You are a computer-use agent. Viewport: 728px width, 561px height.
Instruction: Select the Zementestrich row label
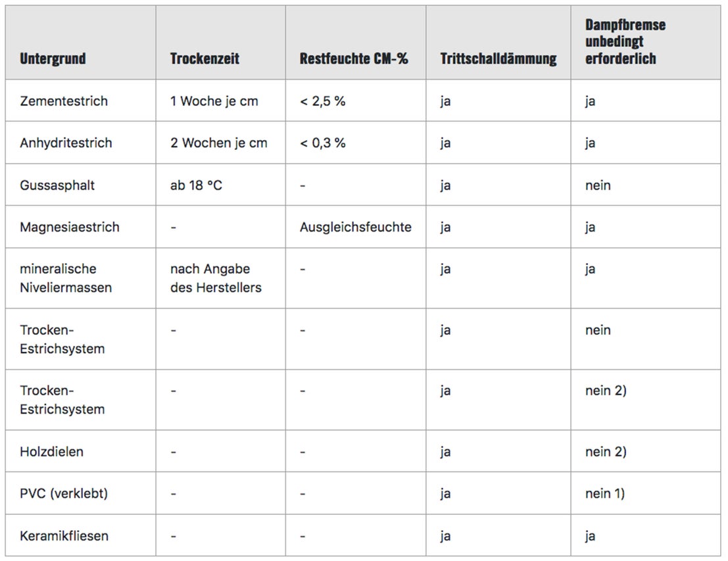[64, 101]
